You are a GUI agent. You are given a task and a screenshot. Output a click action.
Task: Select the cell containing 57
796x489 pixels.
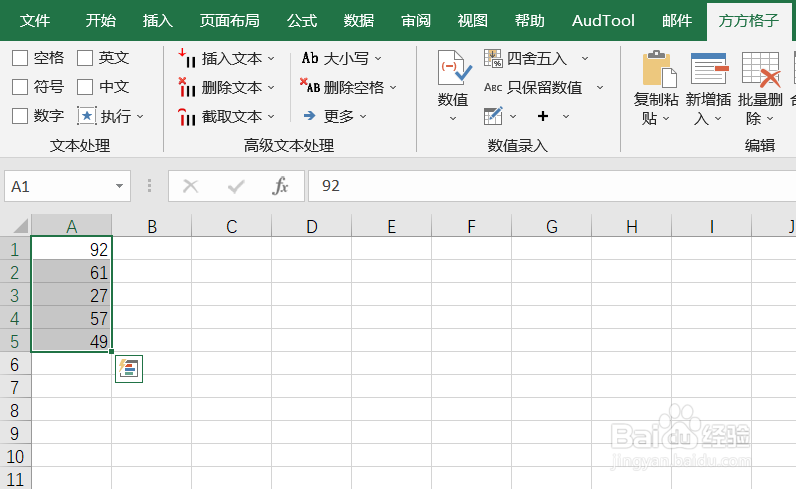[x=72, y=318]
